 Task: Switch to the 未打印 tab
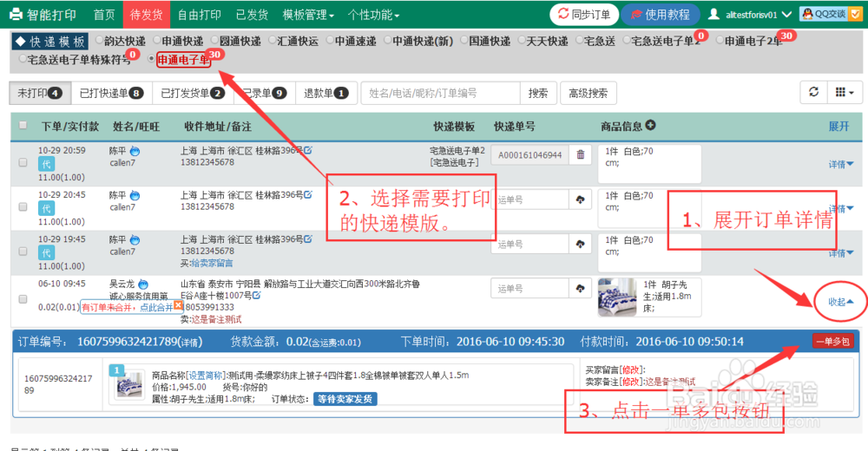pos(40,93)
